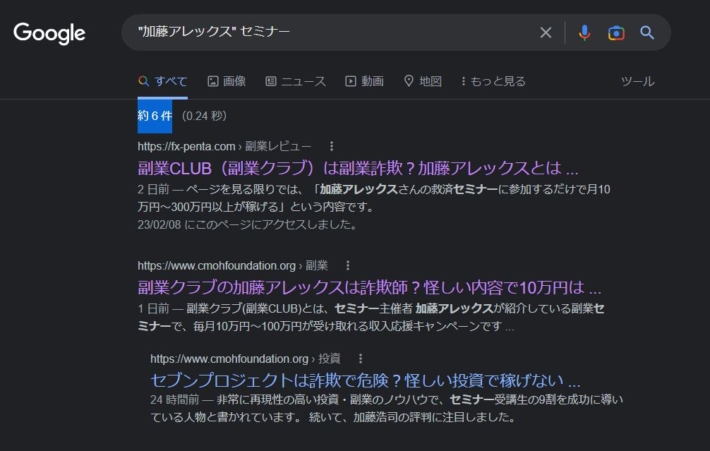
Task: Open the ツール options
Action: point(638,82)
